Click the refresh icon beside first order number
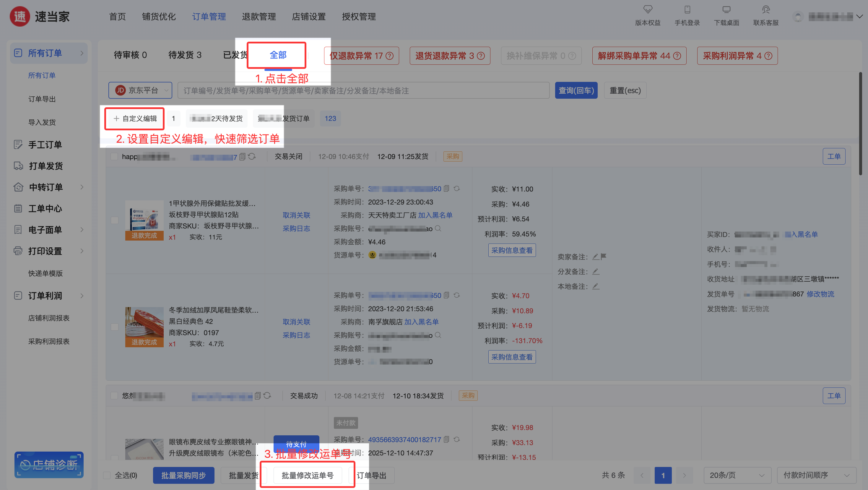This screenshot has height=490, width=868. point(252,157)
